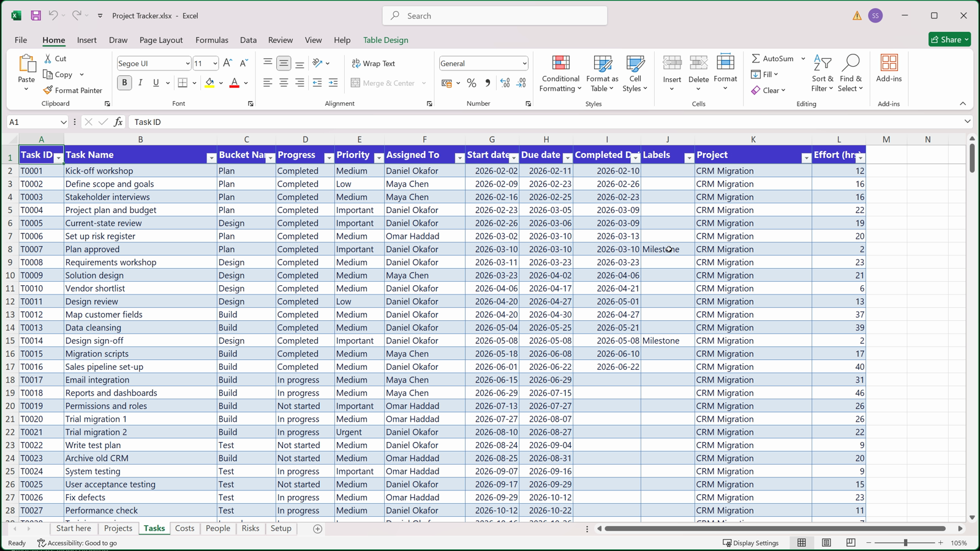
Task: Switch to the Risks sheet
Action: pyautogui.click(x=251, y=528)
